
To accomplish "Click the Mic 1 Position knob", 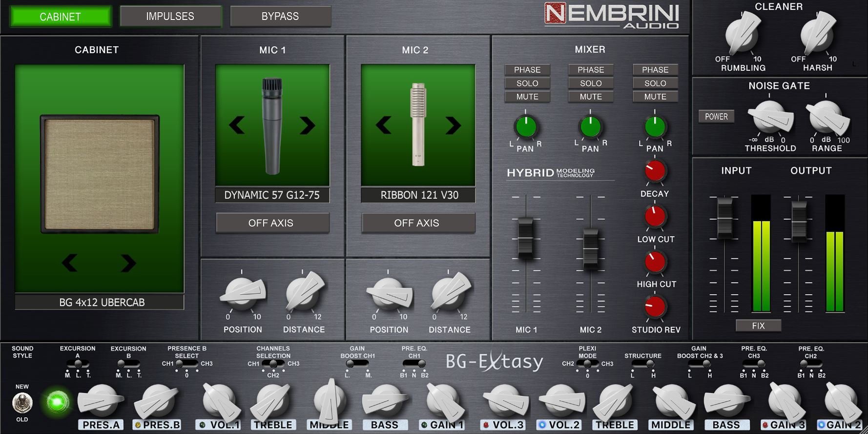I will [x=242, y=294].
